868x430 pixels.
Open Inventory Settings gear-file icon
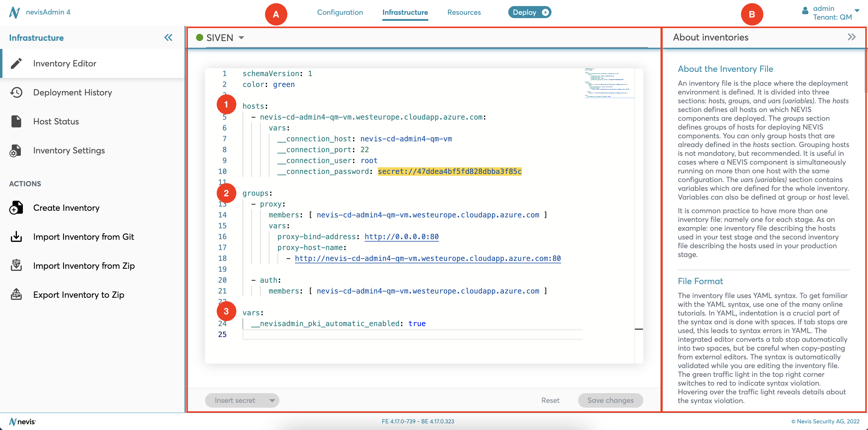click(15, 151)
